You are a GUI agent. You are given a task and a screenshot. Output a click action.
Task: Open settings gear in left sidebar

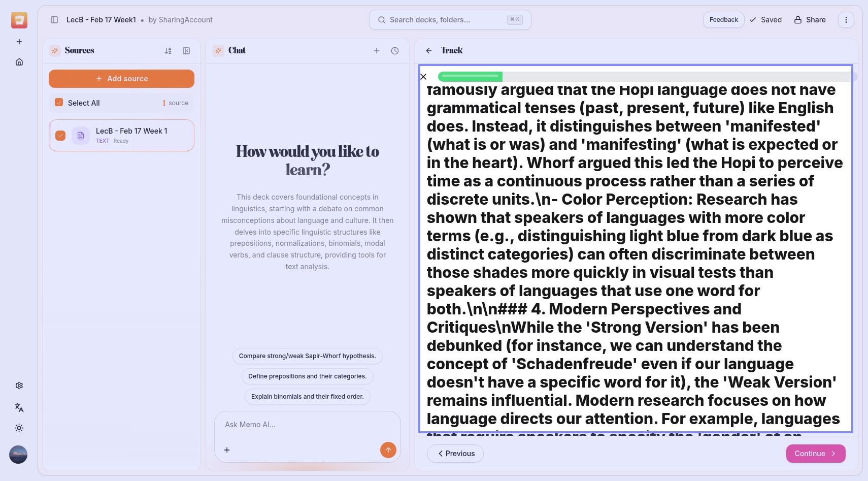pyautogui.click(x=19, y=386)
